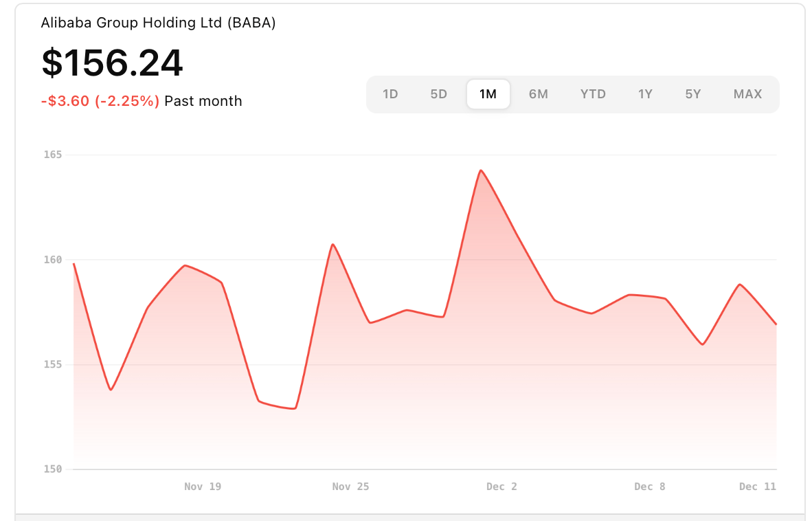Image resolution: width=812 pixels, height=521 pixels.
Task: Click the 155 y-axis label
Action: pos(53,364)
